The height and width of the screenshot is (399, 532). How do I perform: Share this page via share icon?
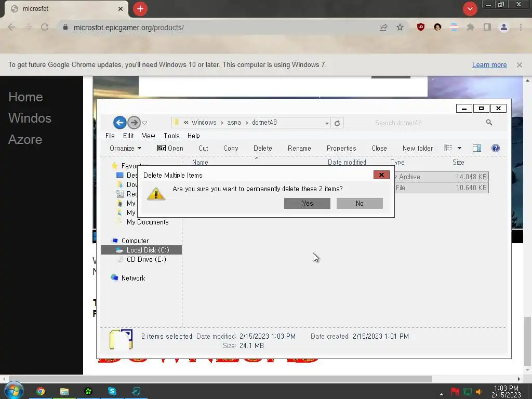point(383,28)
